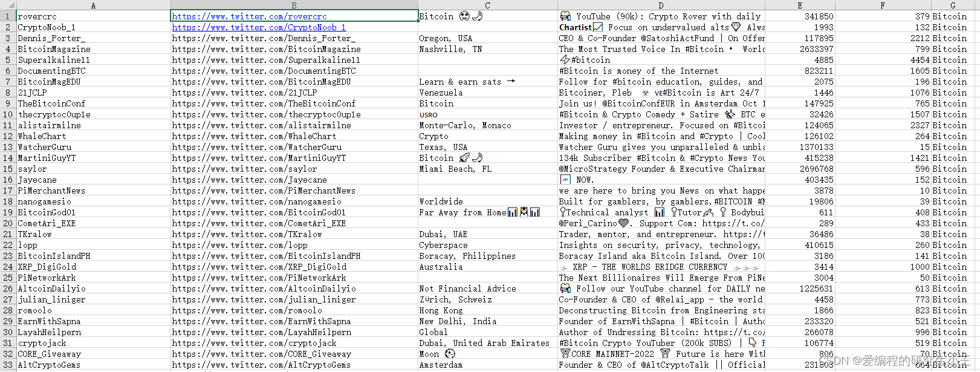
Task: Select location cell 'Monte-Carlo, Monaco'
Action: [x=487, y=125]
